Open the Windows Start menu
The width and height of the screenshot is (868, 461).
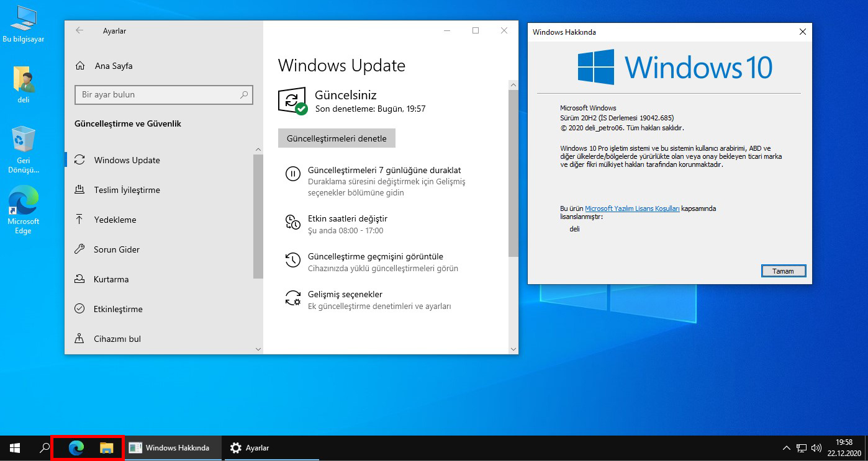[15, 447]
